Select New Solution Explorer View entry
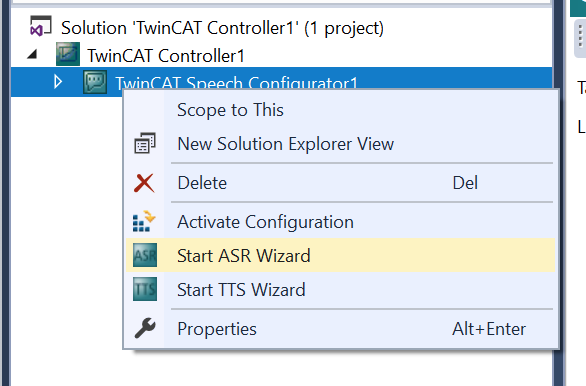The image size is (586, 386). (340, 144)
